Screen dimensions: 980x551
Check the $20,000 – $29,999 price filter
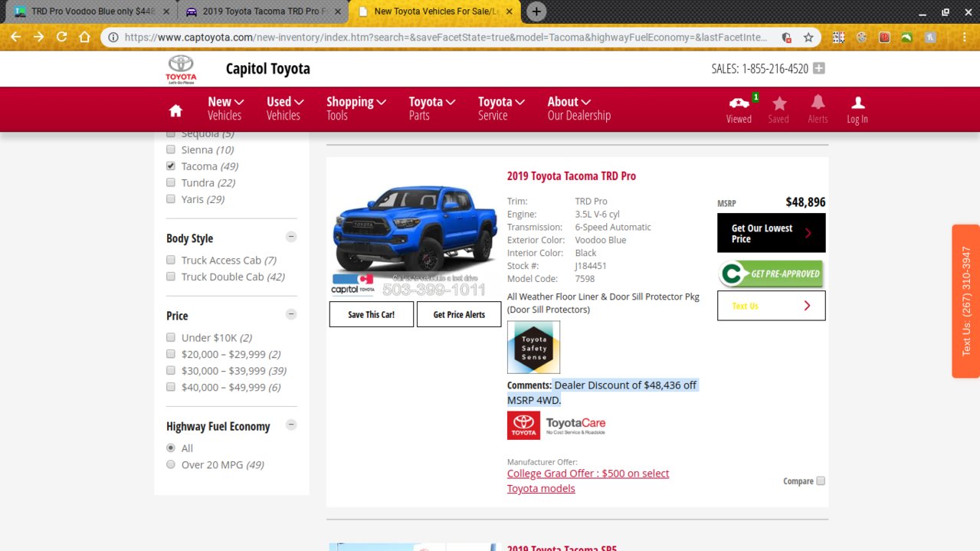tap(171, 354)
